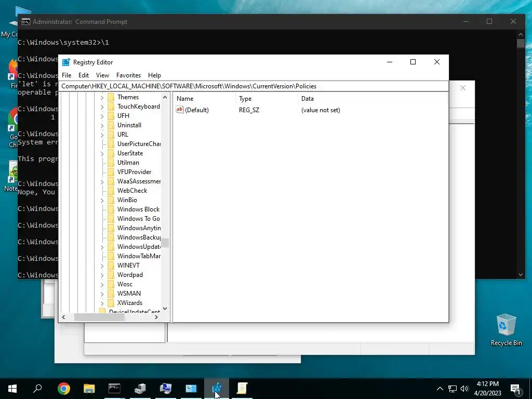Open the Help menu in Registry Editor

[x=154, y=75]
